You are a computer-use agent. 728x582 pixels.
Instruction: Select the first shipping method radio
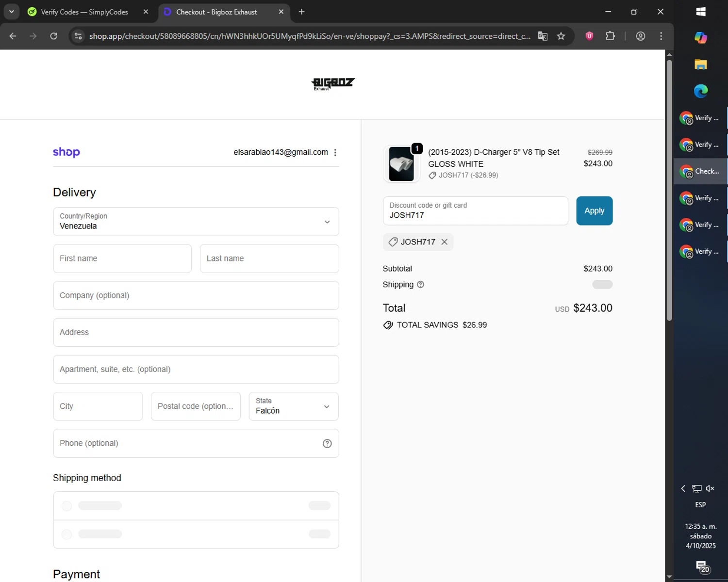click(67, 506)
